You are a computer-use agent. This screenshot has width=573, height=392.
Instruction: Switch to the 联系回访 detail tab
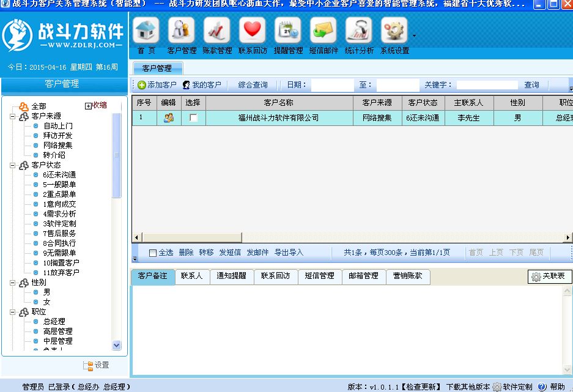[276, 276]
